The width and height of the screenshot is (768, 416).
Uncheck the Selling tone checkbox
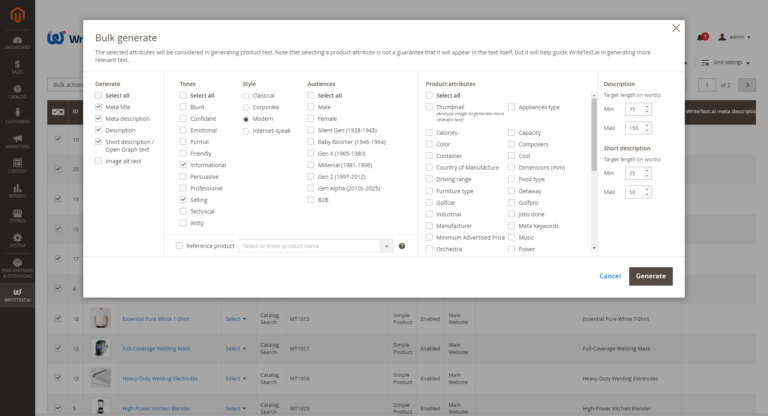pos(183,200)
